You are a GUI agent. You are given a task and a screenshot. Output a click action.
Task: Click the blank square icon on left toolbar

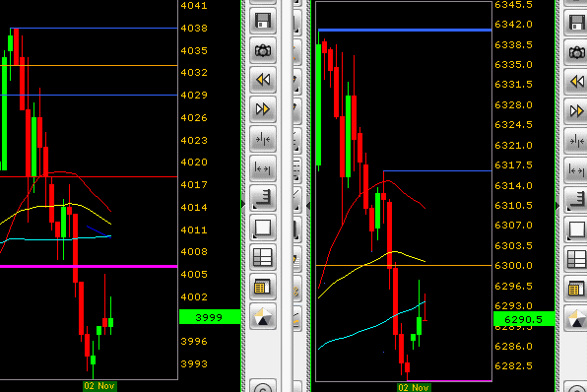[263, 228]
